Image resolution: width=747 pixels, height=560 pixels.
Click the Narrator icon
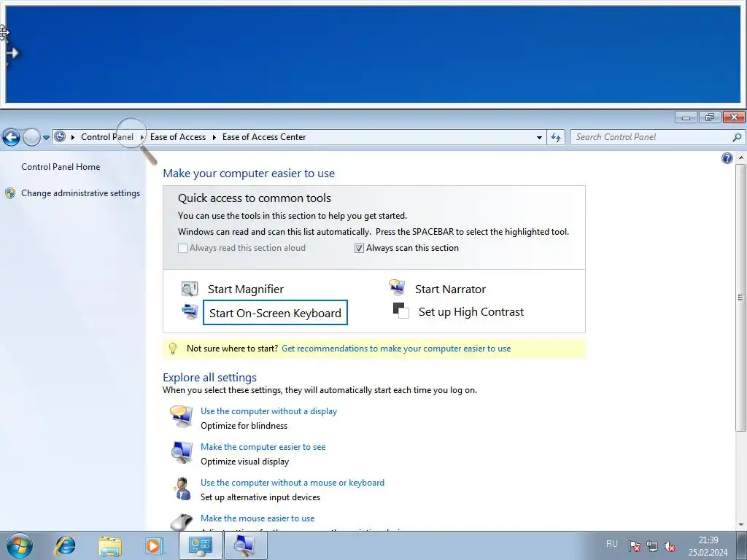(x=397, y=287)
